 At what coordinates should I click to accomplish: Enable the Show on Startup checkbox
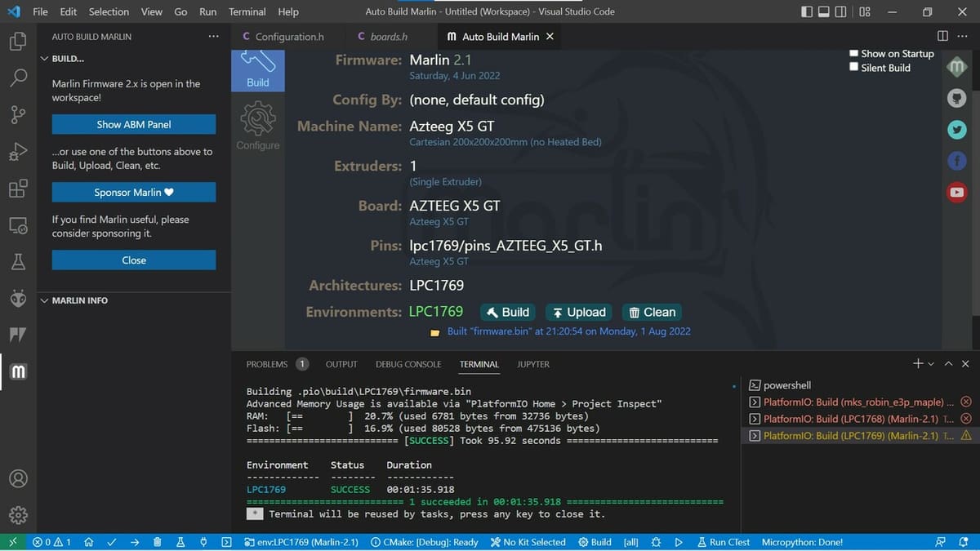coord(853,54)
